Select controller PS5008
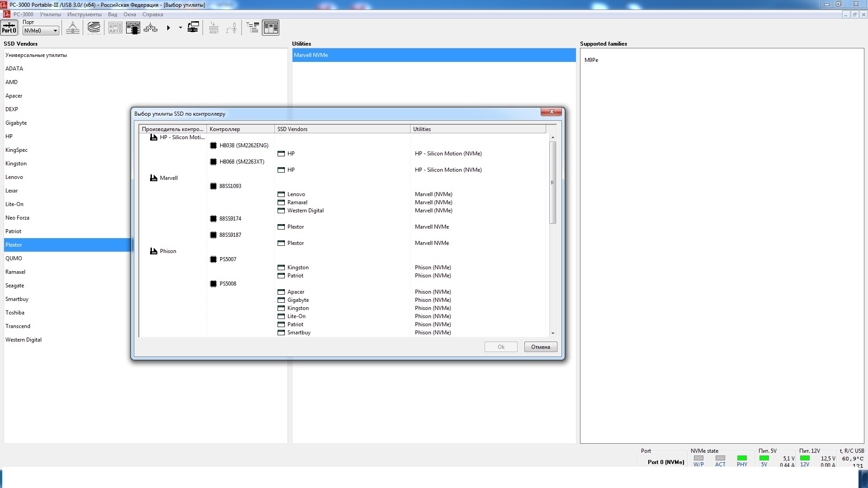Viewport: 868px width, 488px height. click(x=228, y=284)
